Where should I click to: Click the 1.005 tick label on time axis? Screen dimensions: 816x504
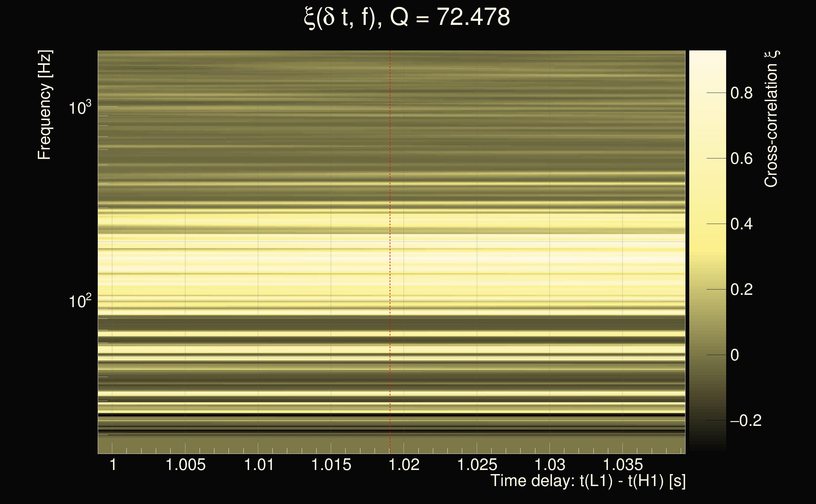(185, 465)
